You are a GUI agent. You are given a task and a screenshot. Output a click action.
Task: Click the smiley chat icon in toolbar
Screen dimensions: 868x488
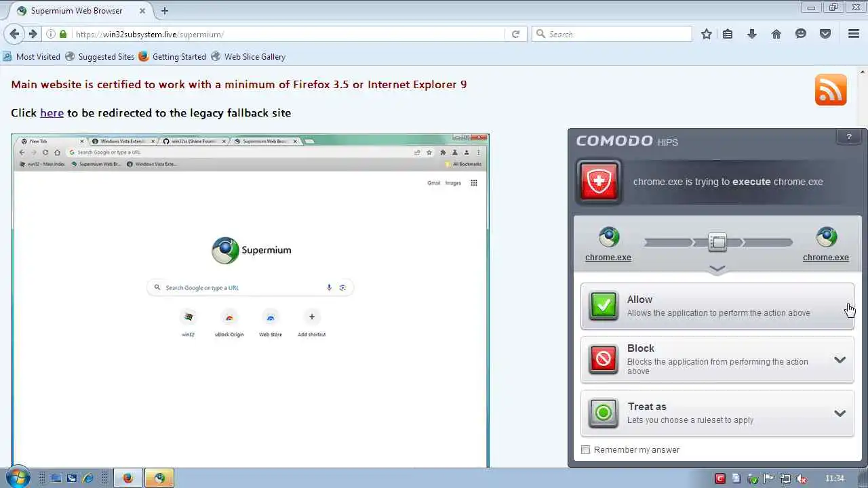(801, 34)
